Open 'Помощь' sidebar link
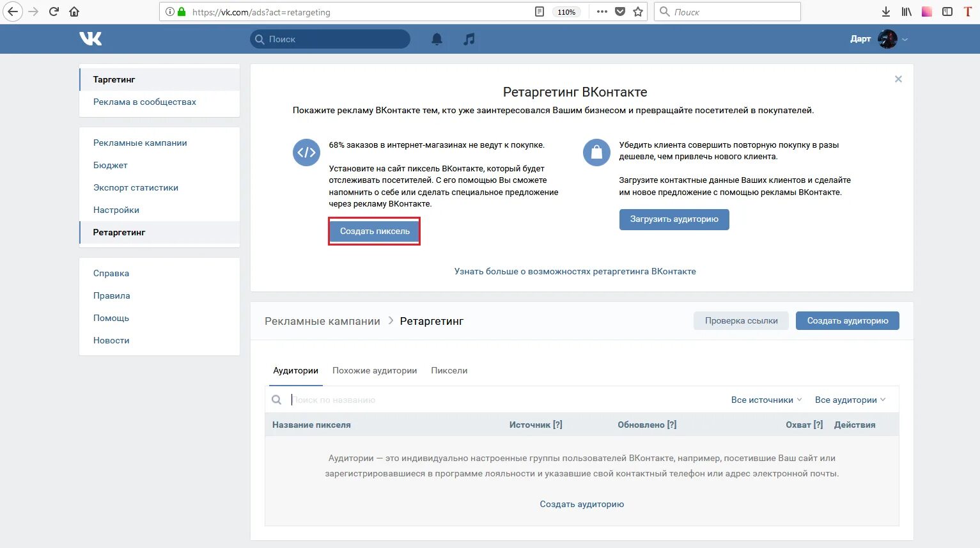Screen dimensions: 980x548 pyautogui.click(x=159, y=318)
